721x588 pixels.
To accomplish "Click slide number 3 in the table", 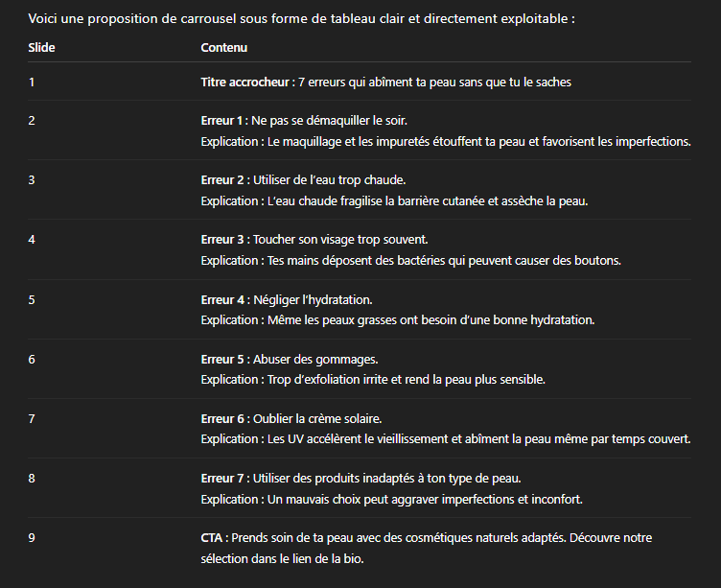I will (x=32, y=180).
